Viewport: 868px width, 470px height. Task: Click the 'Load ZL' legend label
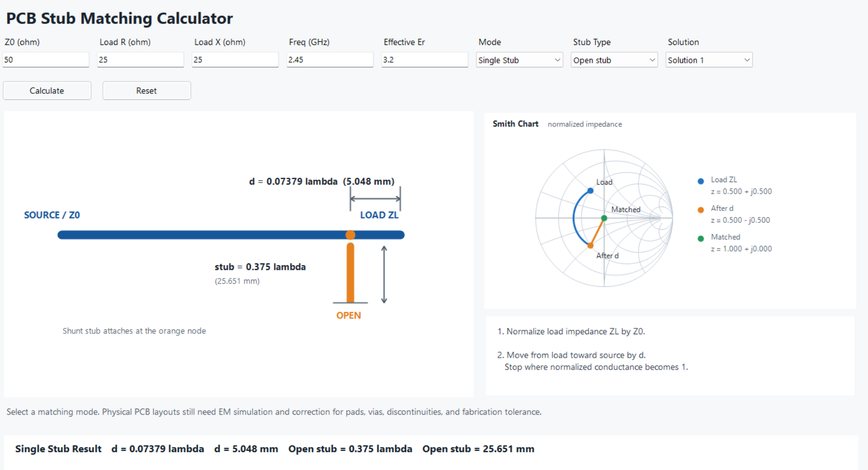click(x=724, y=180)
